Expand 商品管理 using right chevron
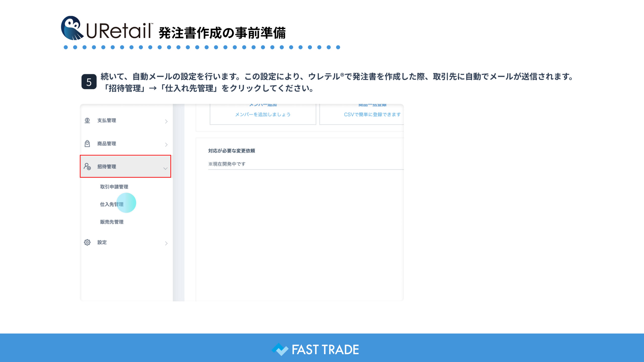This screenshot has width=644, height=362. 166,145
